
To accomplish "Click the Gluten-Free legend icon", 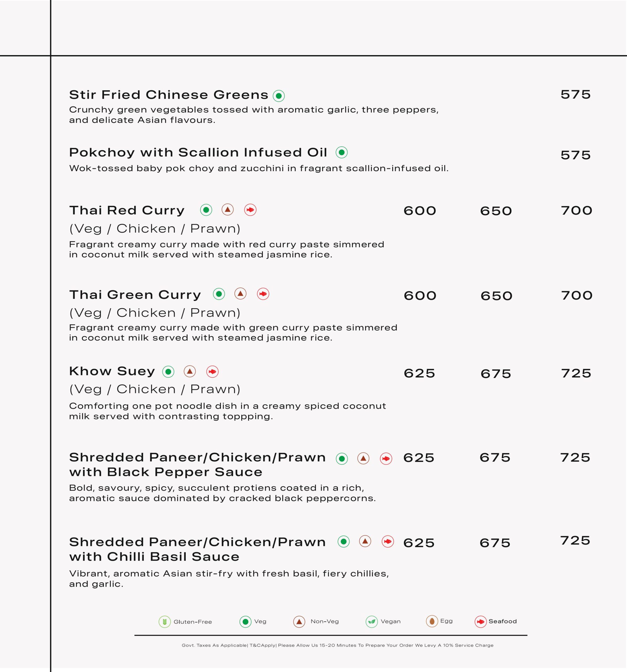I will click(x=164, y=622).
